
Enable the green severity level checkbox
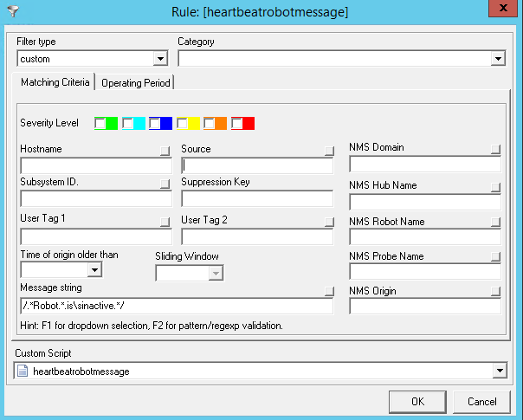pyautogui.click(x=100, y=123)
